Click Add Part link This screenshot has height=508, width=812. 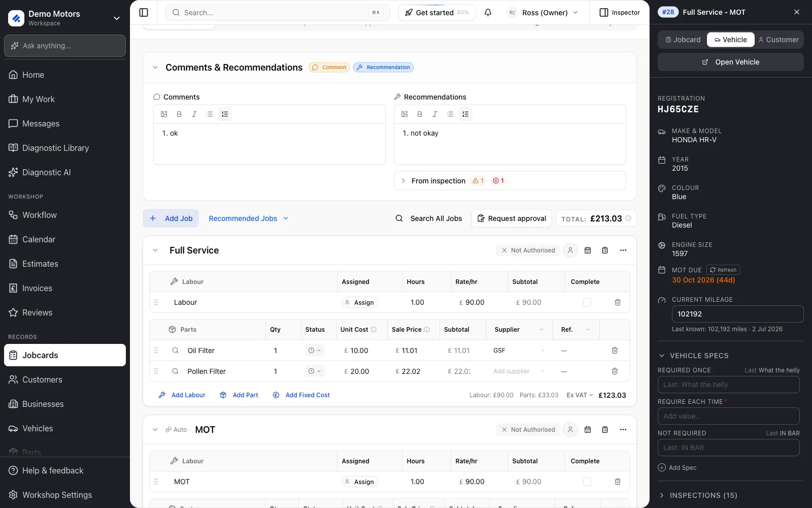pyautogui.click(x=239, y=395)
